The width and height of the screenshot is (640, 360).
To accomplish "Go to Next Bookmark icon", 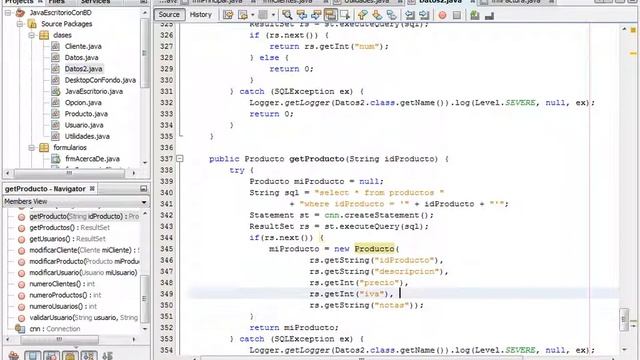I will click(377, 15).
